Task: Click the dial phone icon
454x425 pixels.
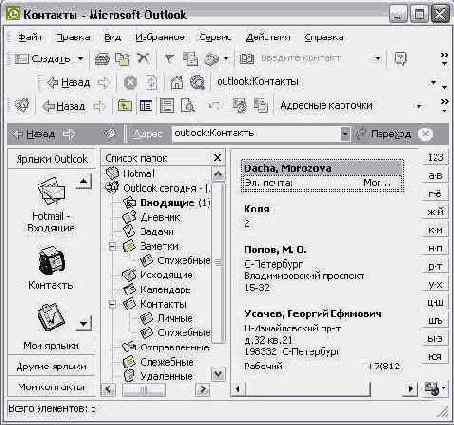Action: pos(212,59)
